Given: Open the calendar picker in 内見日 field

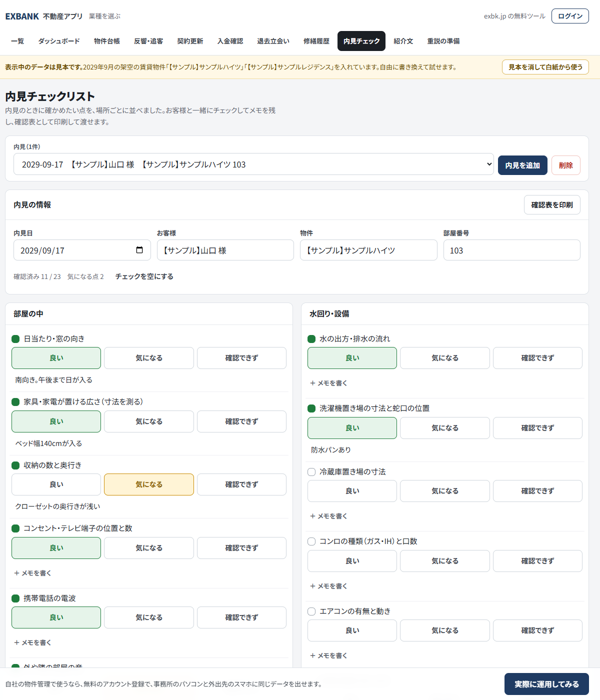Looking at the screenshot, I should pos(139,250).
